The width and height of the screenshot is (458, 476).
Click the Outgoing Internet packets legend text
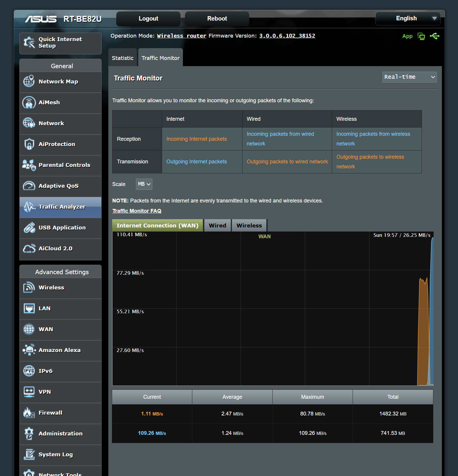coord(197,162)
